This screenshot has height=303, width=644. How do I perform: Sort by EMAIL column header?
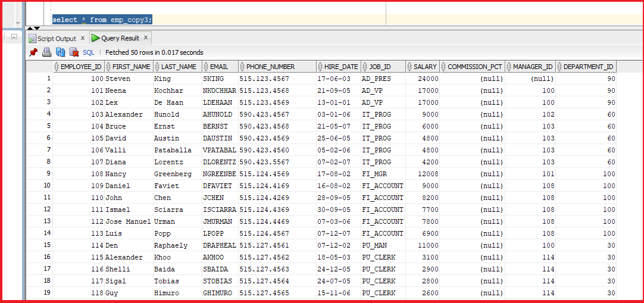(220, 67)
